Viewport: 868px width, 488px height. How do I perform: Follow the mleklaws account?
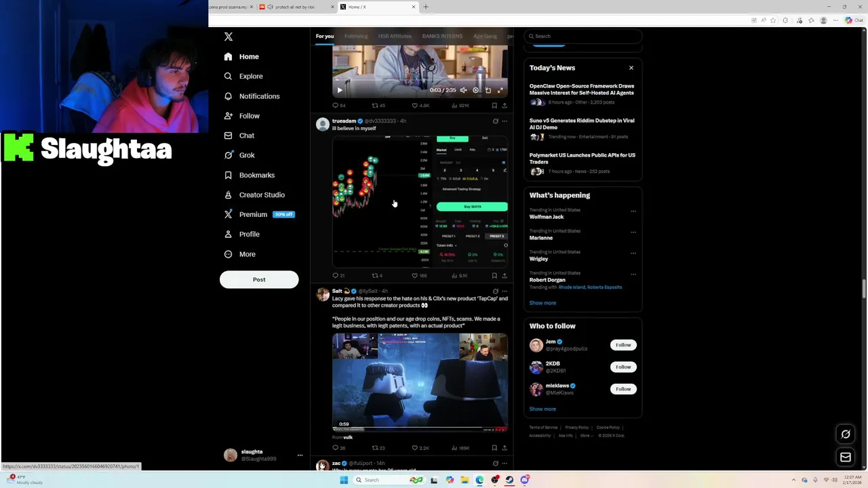(x=623, y=389)
